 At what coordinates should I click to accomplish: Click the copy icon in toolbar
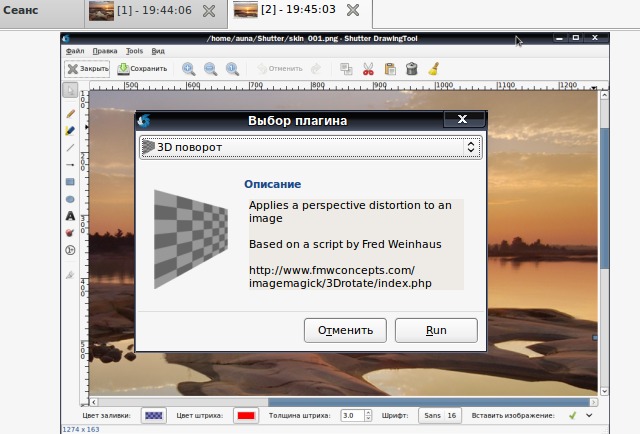tap(347, 69)
